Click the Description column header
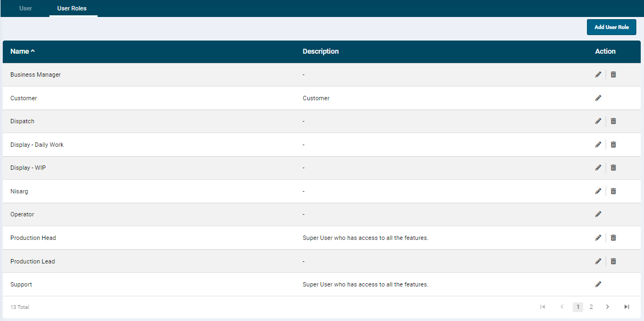The width and height of the screenshot is (644, 321). point(320,51)
